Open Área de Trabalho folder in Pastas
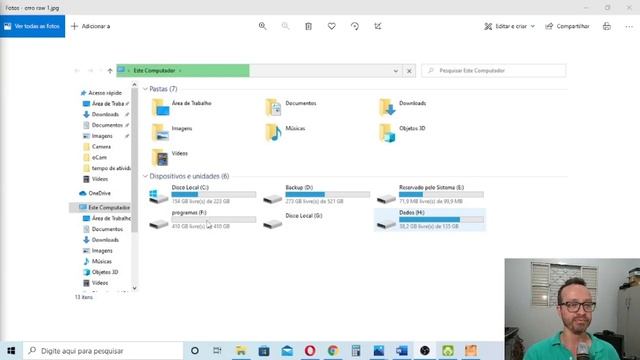 click(x=182, y=107)
